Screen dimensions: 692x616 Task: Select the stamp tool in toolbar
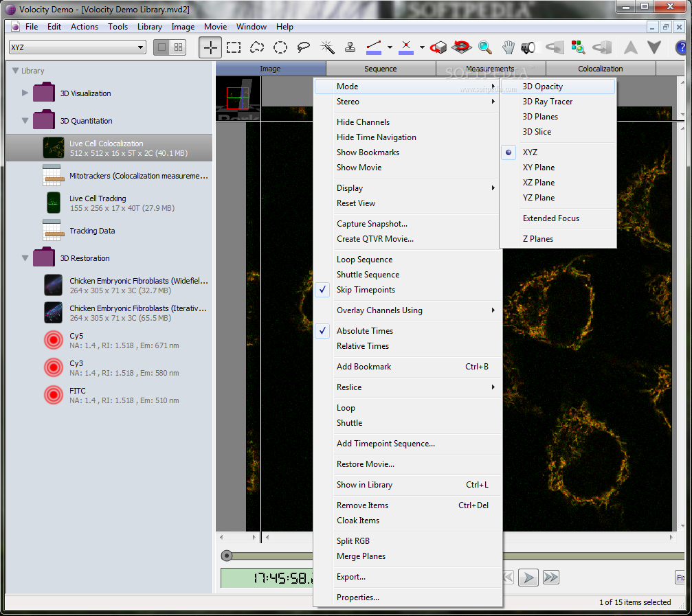(x=350, y=47)
